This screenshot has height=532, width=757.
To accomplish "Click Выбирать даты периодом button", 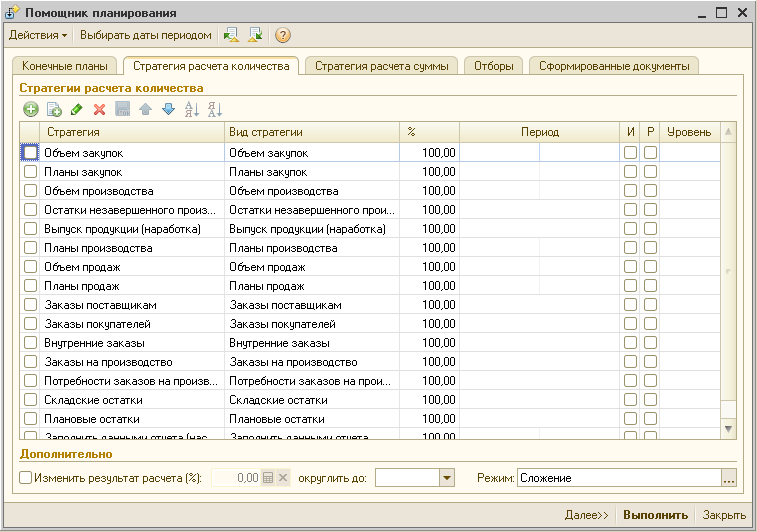I will coord(146,35).
